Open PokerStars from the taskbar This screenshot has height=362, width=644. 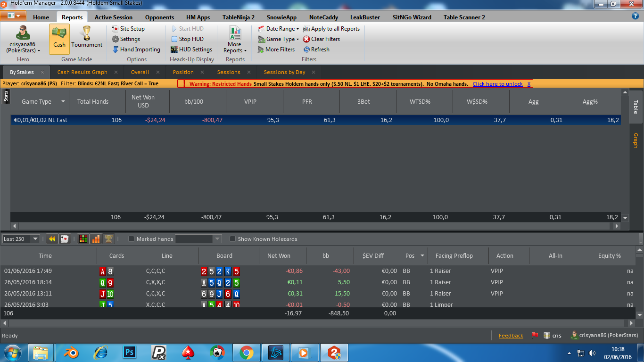pos(188,353)
